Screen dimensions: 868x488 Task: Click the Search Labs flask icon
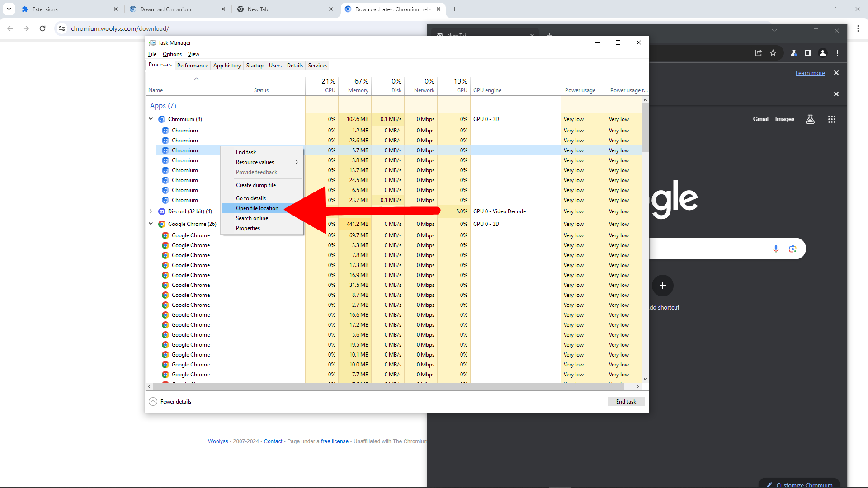[x=810, y=119]
